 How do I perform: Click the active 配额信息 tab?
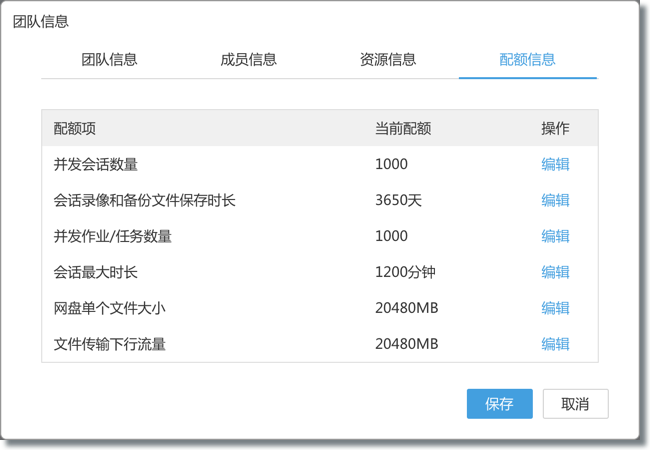point(527,60)
